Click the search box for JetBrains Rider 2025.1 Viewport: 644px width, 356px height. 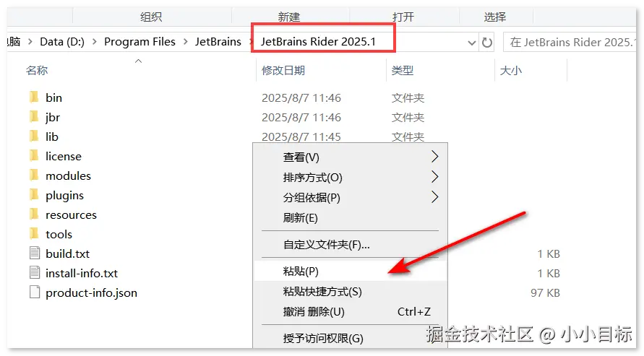pyautogui.click(x=570, y=43)
